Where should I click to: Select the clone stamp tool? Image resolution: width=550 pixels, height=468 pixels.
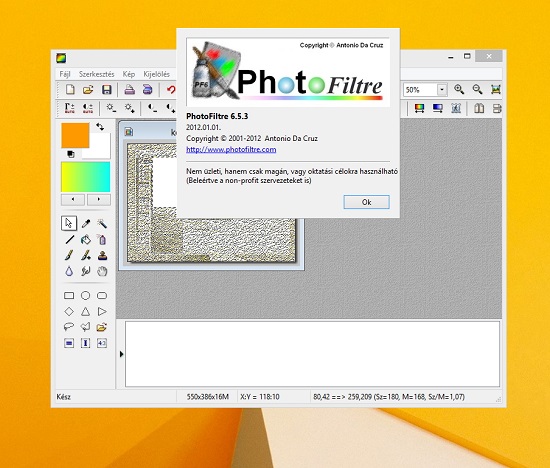pyautogui.click(x=102, y=255)
